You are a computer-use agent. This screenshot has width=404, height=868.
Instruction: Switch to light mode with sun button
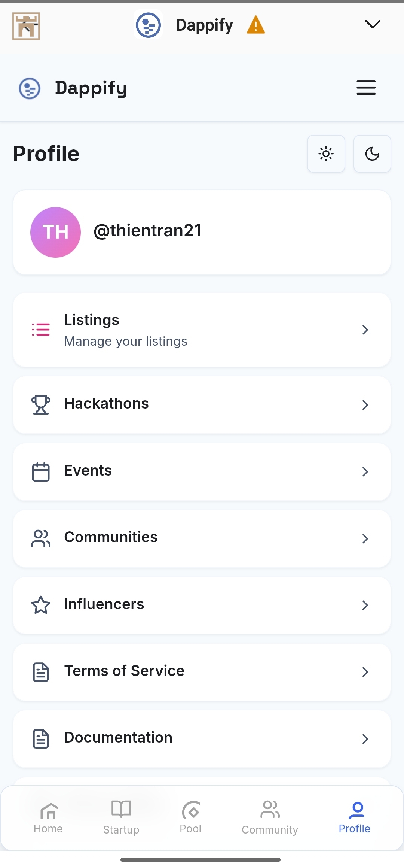326,154
